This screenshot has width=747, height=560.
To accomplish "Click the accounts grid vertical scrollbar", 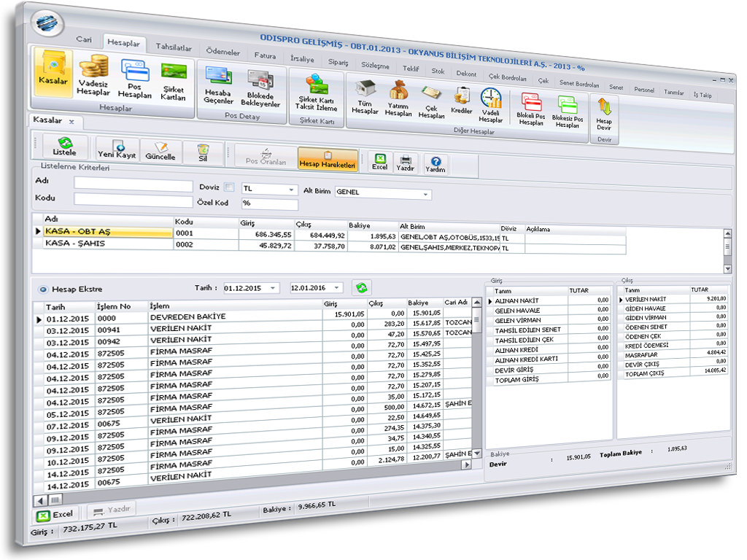I will pos(727,251).
